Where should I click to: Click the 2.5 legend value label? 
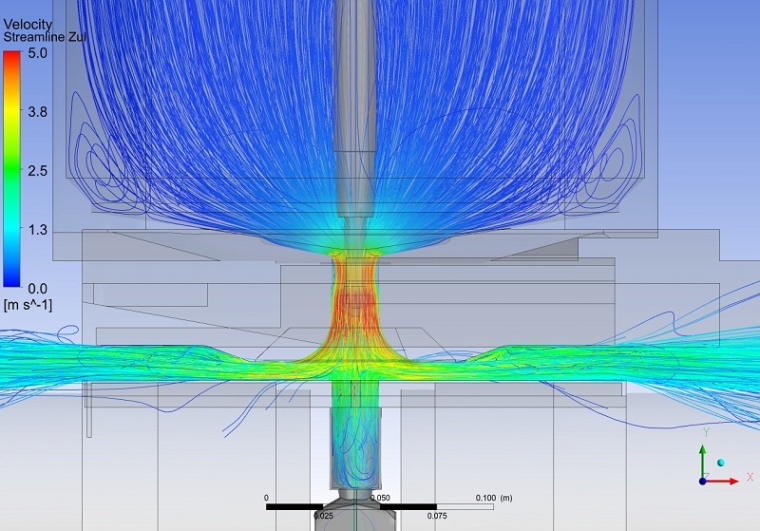click(x=38, y=171)
